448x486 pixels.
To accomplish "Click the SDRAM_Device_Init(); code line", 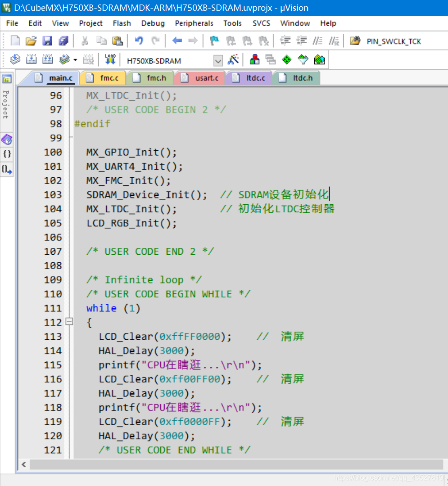I will pos(146,195).
